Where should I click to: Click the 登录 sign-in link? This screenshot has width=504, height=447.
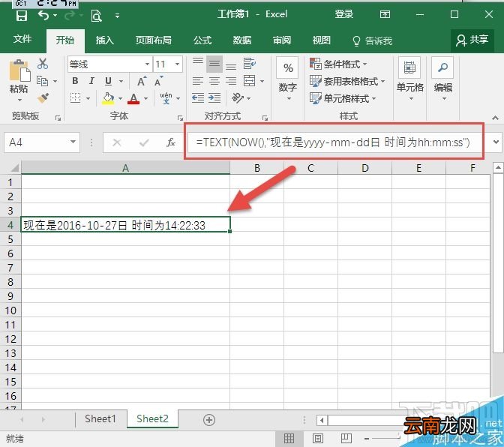pyautogui.click(x=344, y=14)
